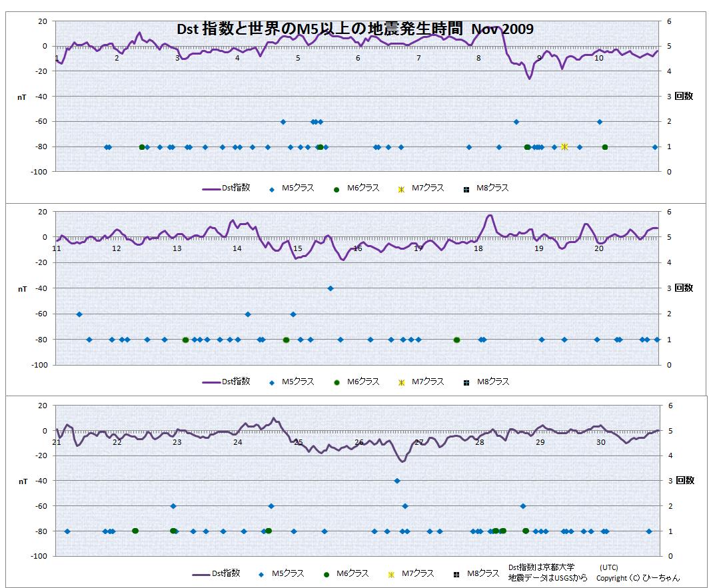711x588 pixels.
Task: Click the green M6 dot between days 17 and 18
Action: [x=456, y=340]
